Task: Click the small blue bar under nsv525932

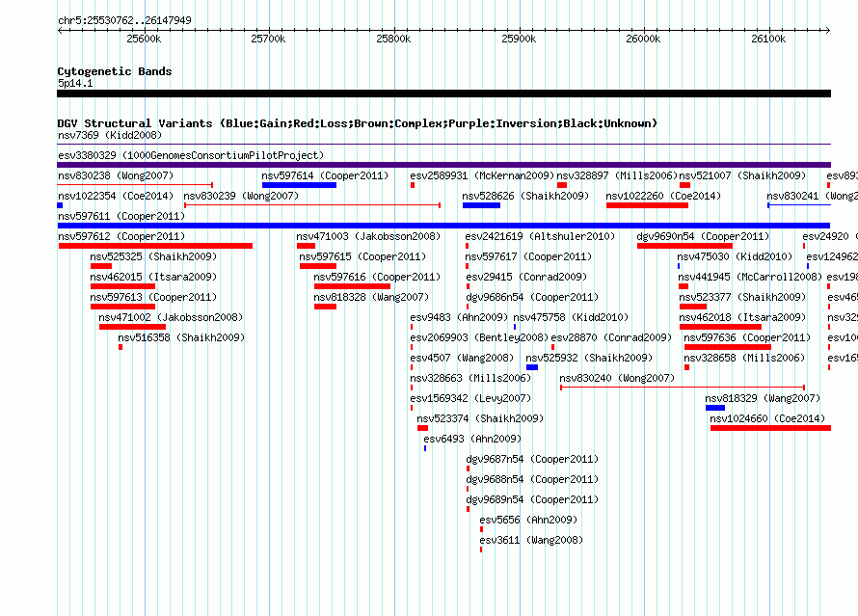Action: click(532, 367)
